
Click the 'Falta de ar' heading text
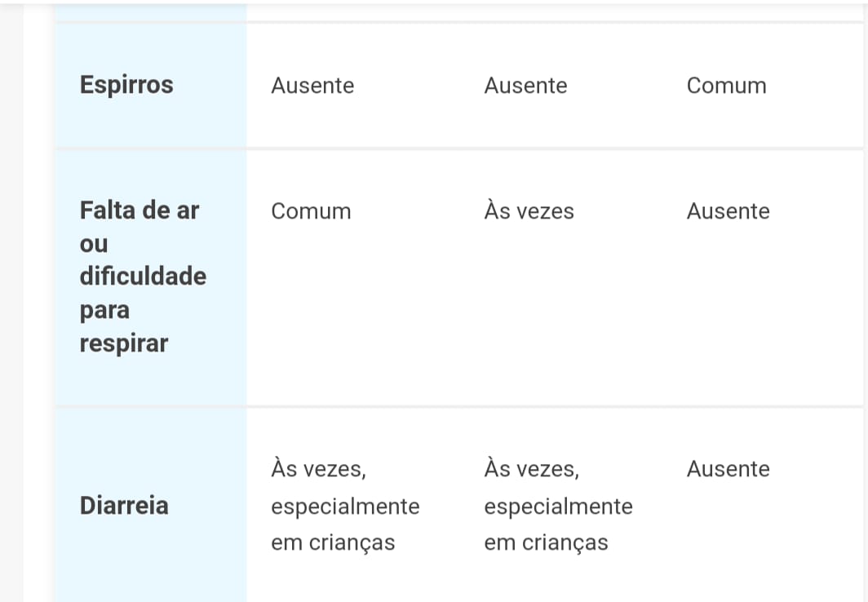pos(139,210)
